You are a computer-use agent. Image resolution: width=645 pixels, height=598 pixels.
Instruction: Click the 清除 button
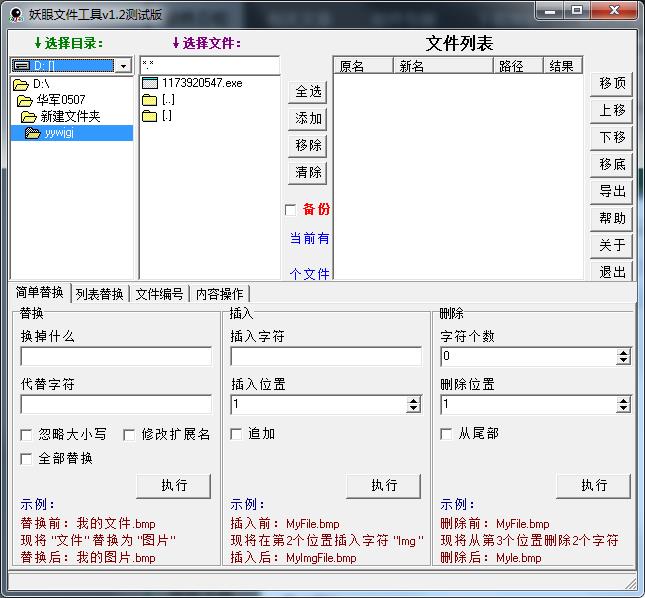pos(308,173)
